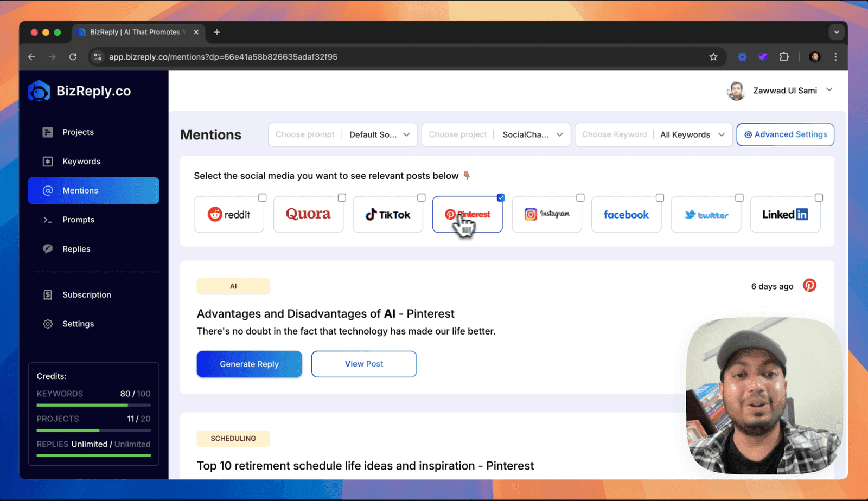Screen dimensions: 868x501
Task: Open Advanced Settings
Action: [785, 135]
